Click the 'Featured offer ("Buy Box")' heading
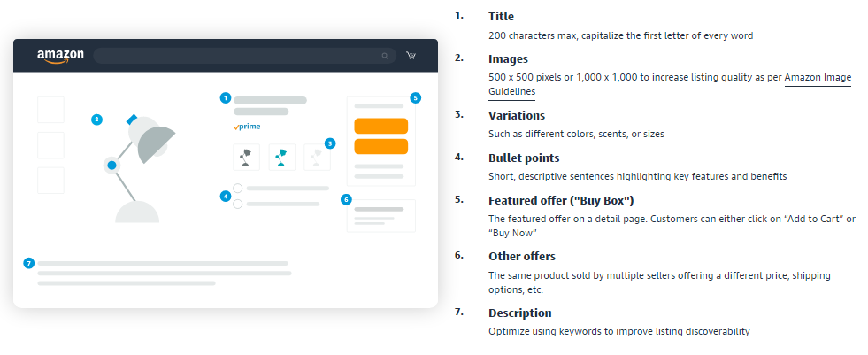868x355 pixels. click(x=561, y=200)
